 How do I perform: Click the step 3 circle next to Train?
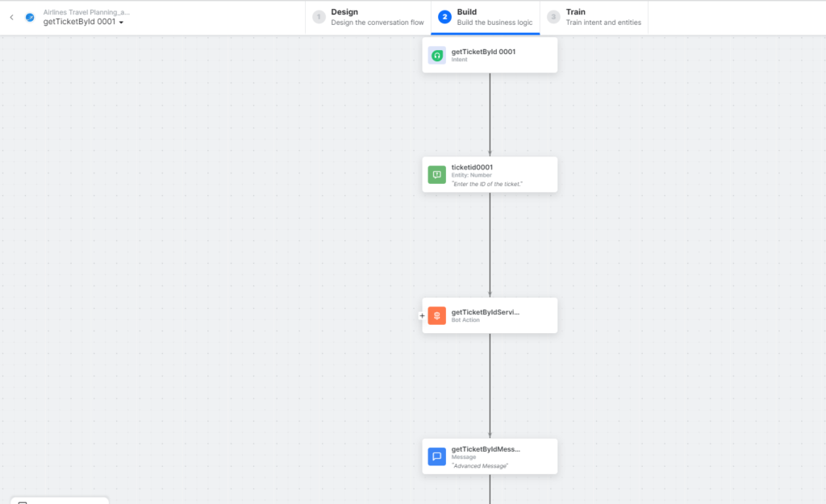pyautogui.click(x=554, y=16)
